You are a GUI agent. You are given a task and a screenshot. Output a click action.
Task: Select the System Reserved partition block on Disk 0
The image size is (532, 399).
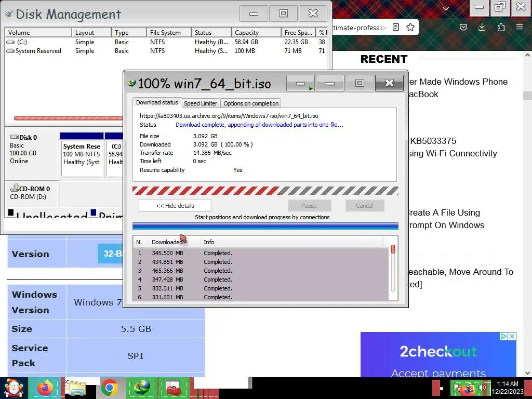tap(82, 154)
